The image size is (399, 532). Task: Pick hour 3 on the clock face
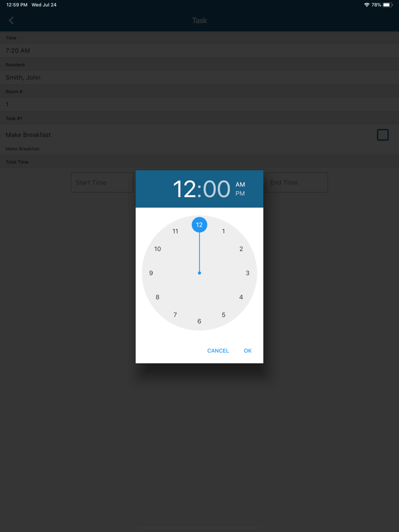[x=247, y=273]
